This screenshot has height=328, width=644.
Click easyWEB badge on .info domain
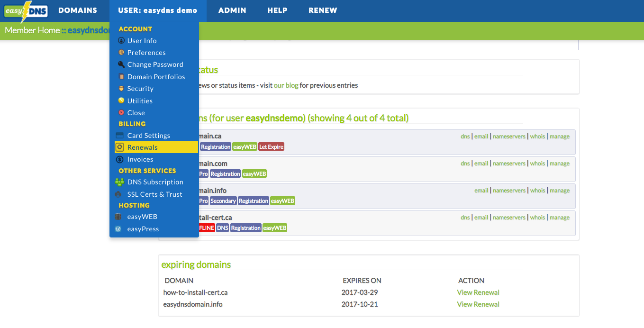[x=282, y=201]
